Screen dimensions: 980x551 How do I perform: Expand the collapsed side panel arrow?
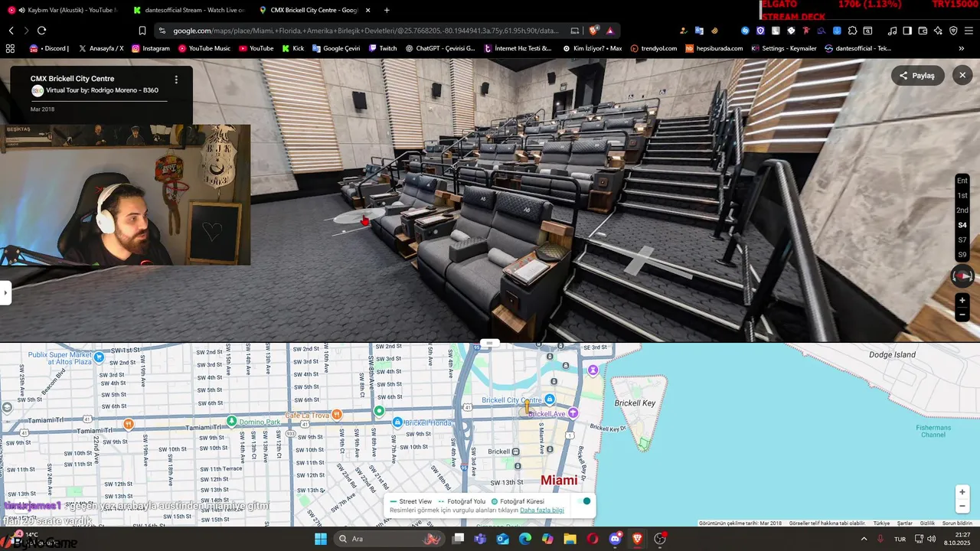[x=5, y=293]
